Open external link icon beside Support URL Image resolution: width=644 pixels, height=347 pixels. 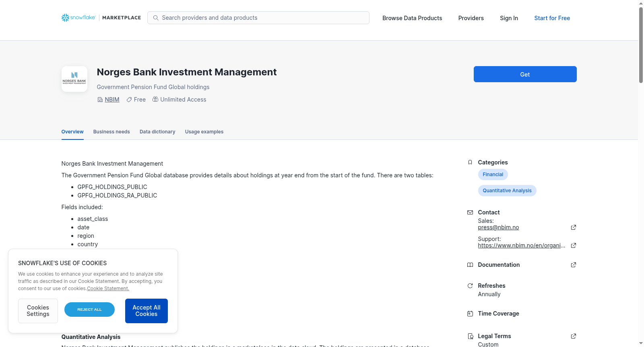574,245
